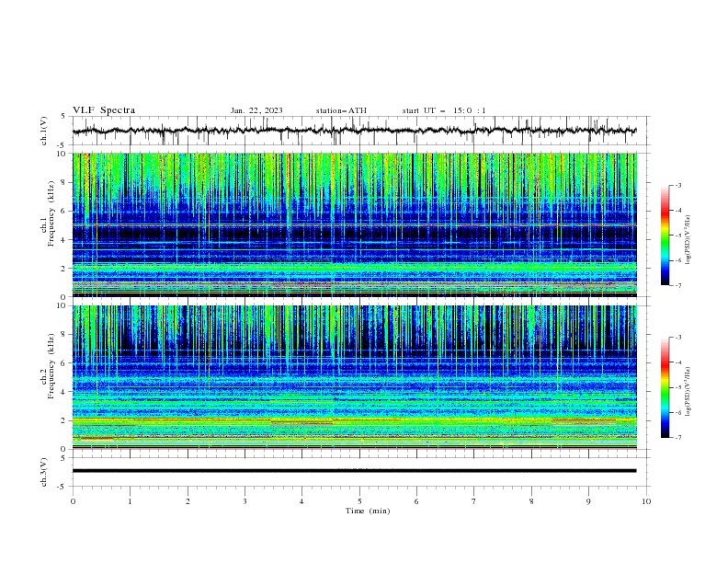
Task: Click the "-5" tick on ch.1(V) axis
Action: tap(62, 145)
